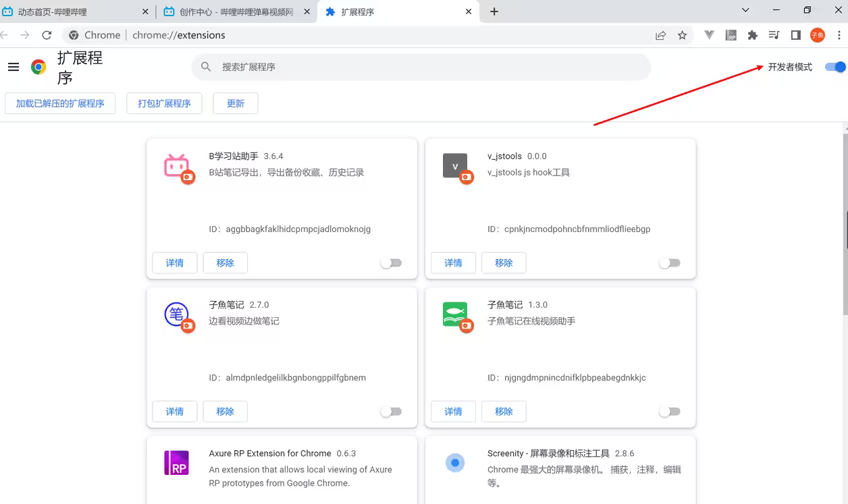This screenshot has width=848, height=504.
Task: Show the browser side panel
Action: point(795,35)
